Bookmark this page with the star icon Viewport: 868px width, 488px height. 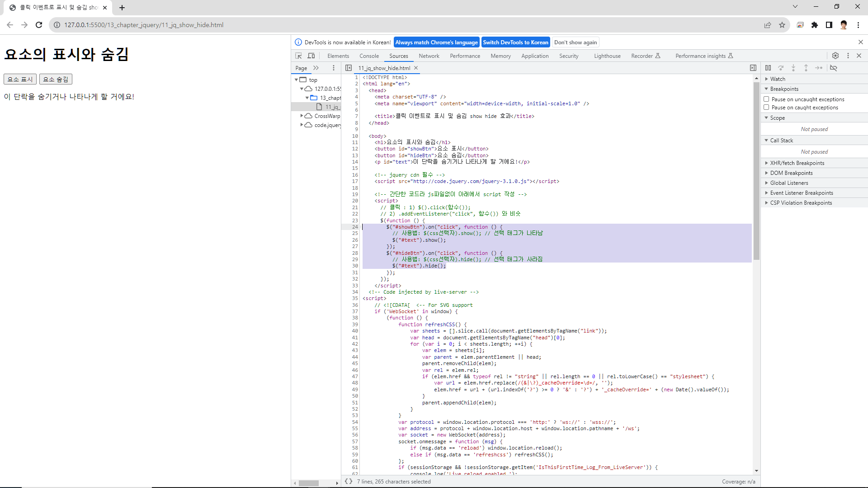782,25
